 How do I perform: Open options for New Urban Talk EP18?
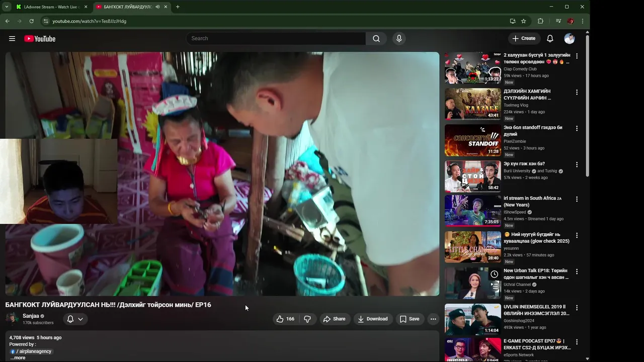pos(577,271)
